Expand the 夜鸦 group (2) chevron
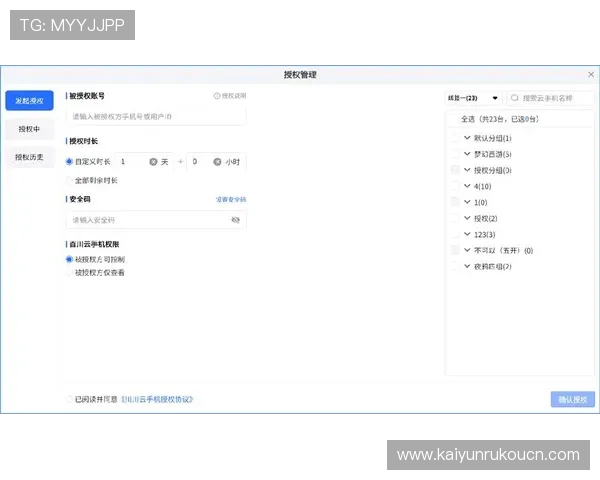This screenshot has height=480, width=600. pos(467,266)
